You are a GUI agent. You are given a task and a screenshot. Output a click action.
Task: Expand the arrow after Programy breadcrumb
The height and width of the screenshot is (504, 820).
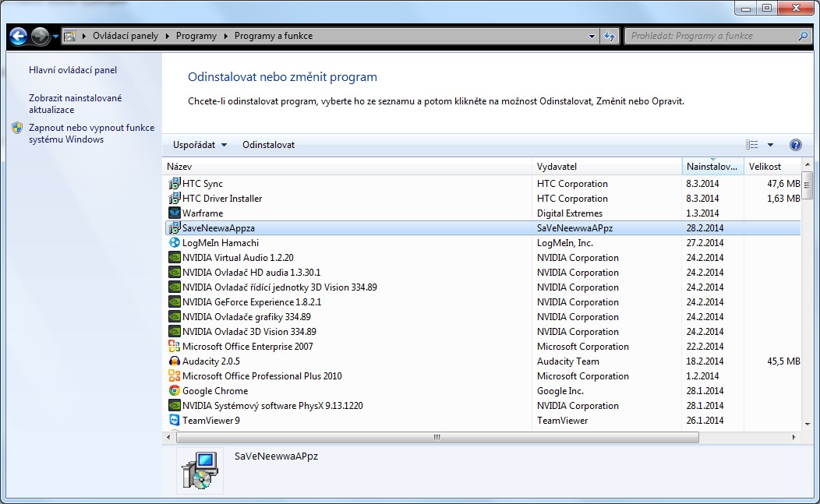tap(226, 36)
